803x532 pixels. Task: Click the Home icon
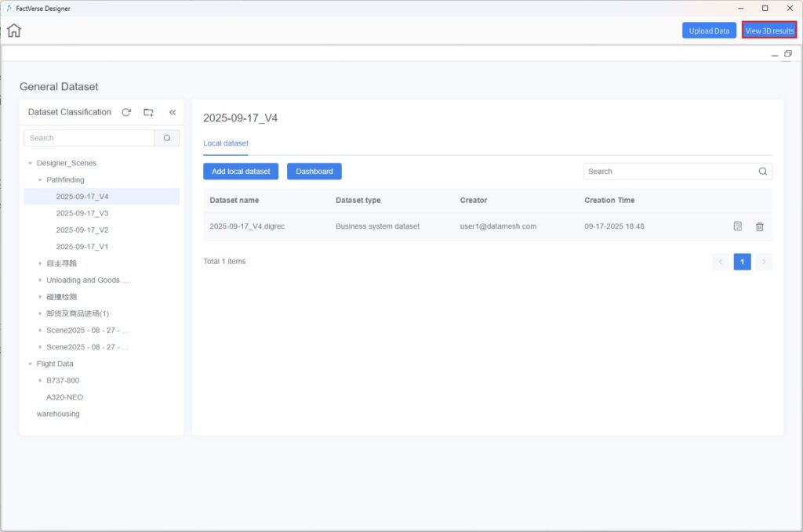[x=14, y=31]
